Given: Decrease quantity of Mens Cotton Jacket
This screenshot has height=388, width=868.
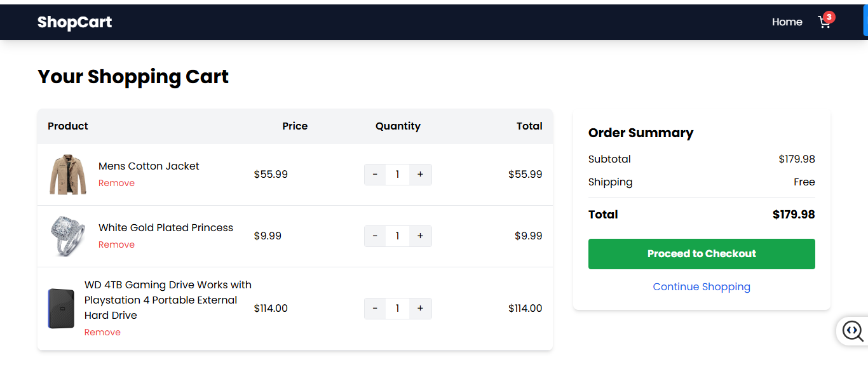Looking at the screenshot, I should 375,175.
